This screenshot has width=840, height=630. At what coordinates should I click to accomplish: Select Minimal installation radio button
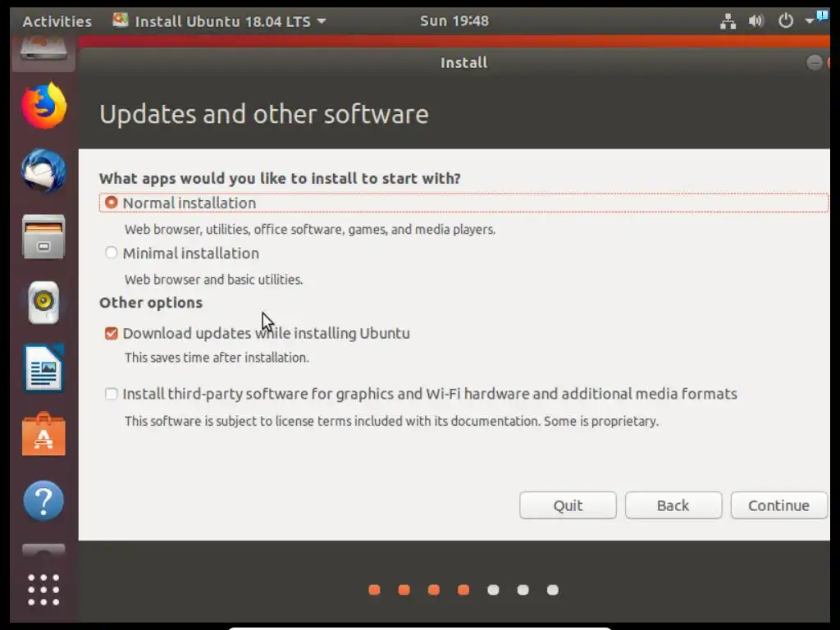111,253
